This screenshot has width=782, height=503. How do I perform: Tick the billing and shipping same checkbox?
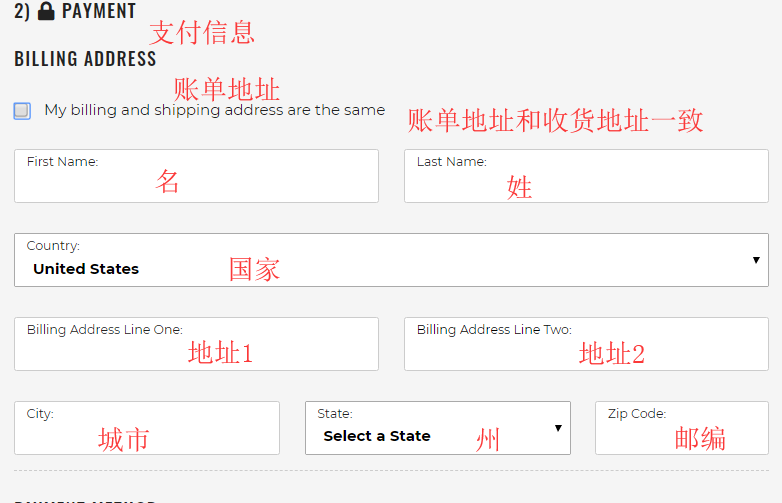click(x=22, y=111)
